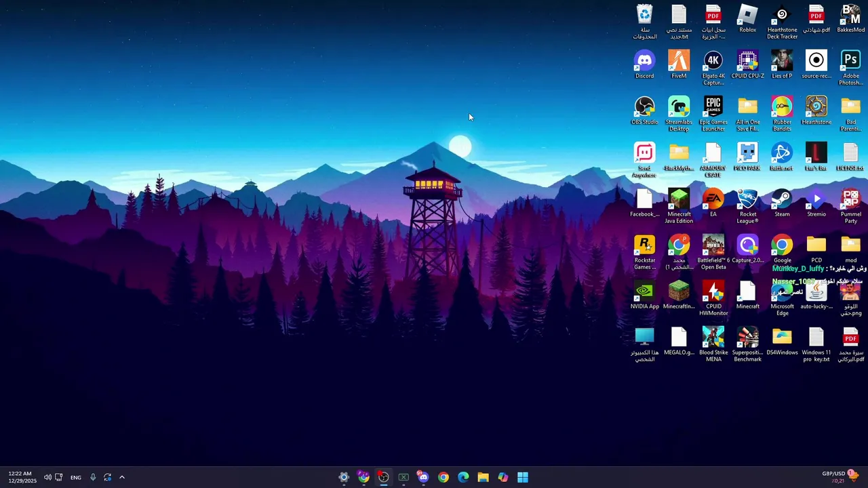Open File Explorer from the taskbar
868x488 pixels.
(483, 477)
